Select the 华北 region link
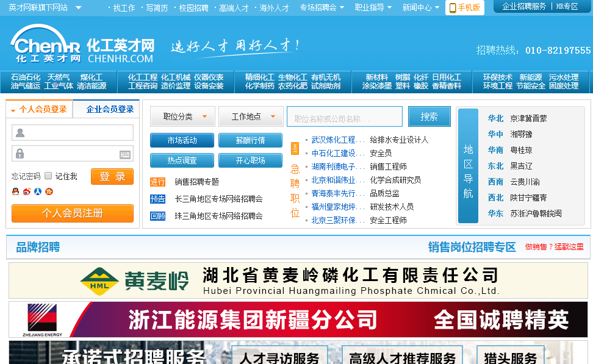 [x=495, y=118]
